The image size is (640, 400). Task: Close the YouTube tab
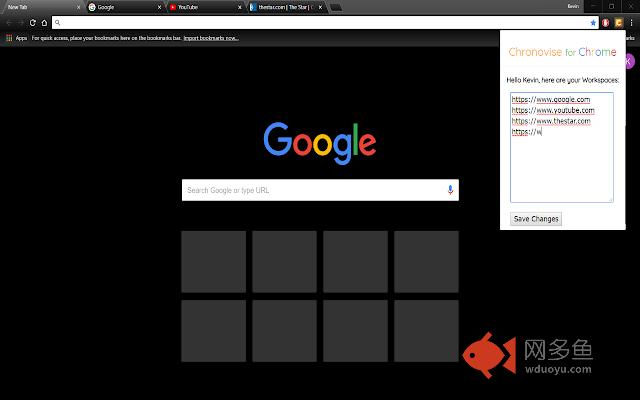[x=240, y=7]
